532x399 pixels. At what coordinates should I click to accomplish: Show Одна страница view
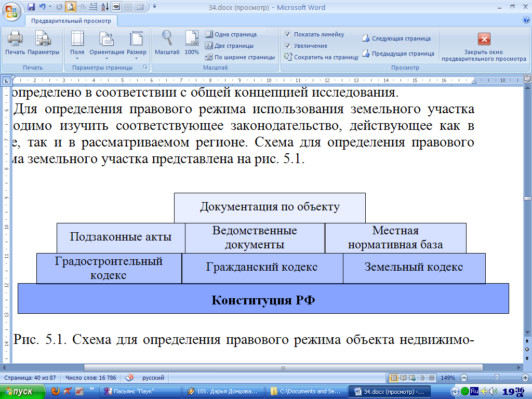[231, 34]
